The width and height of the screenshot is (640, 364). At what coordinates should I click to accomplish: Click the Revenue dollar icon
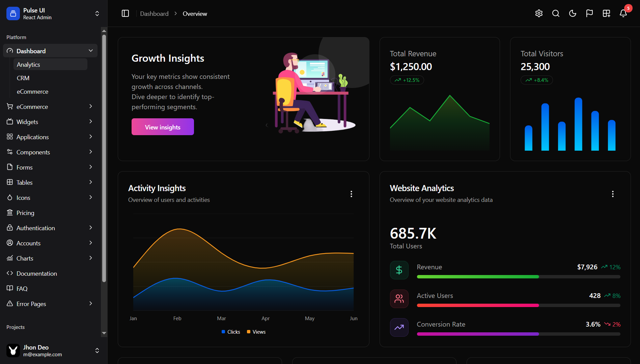click(399, 270)
